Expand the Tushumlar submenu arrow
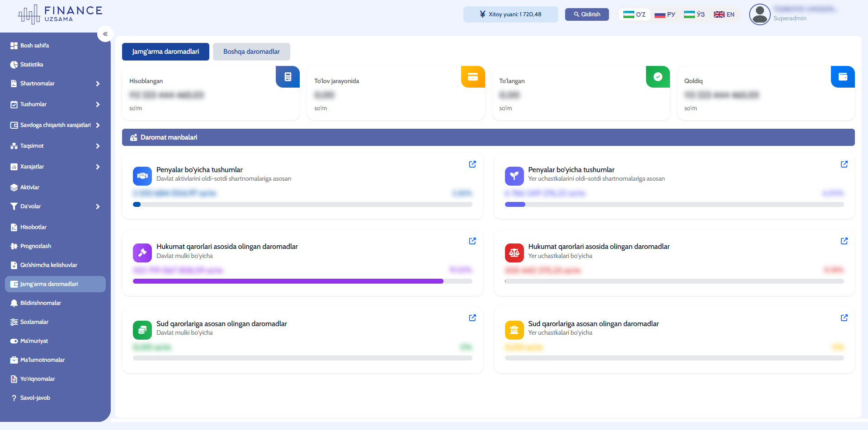 98,104
